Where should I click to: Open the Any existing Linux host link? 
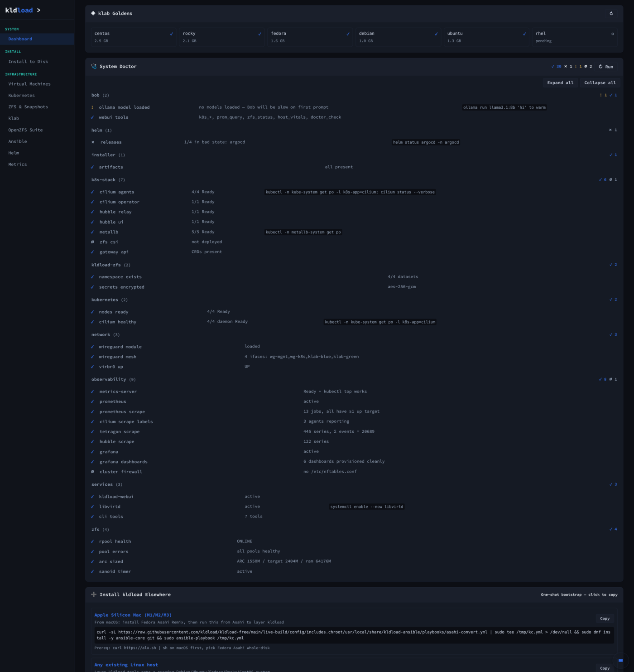click(x=126, y=665)
